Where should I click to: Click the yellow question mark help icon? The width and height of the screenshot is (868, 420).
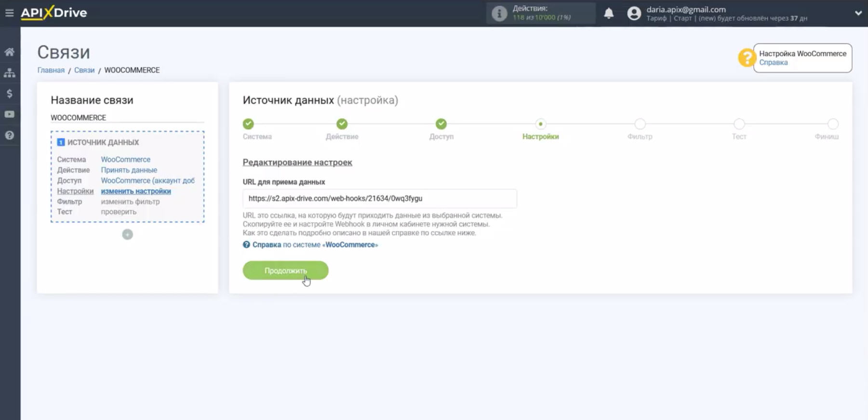click(747, 58)
